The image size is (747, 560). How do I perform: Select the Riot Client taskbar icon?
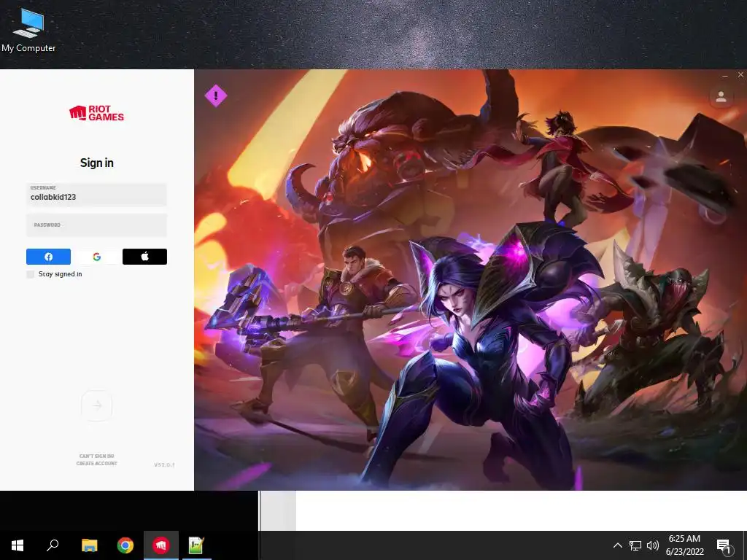coord(161,545)
